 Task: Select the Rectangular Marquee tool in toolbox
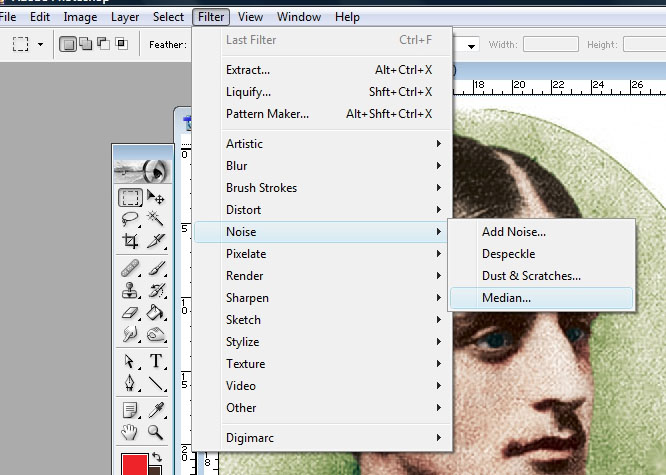[x=130, y=197]
